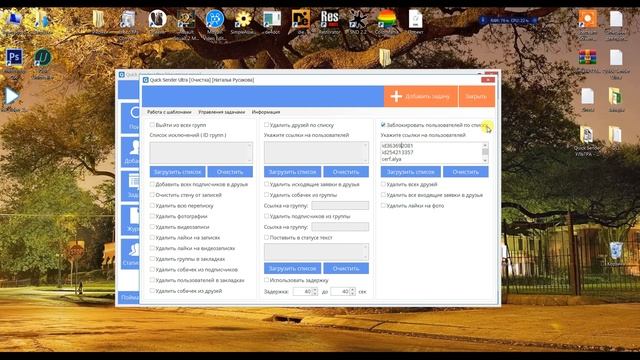Screen dimensions: 640x360
Task: Tick Удалить собачек из группы
Action: pos(266,195)
